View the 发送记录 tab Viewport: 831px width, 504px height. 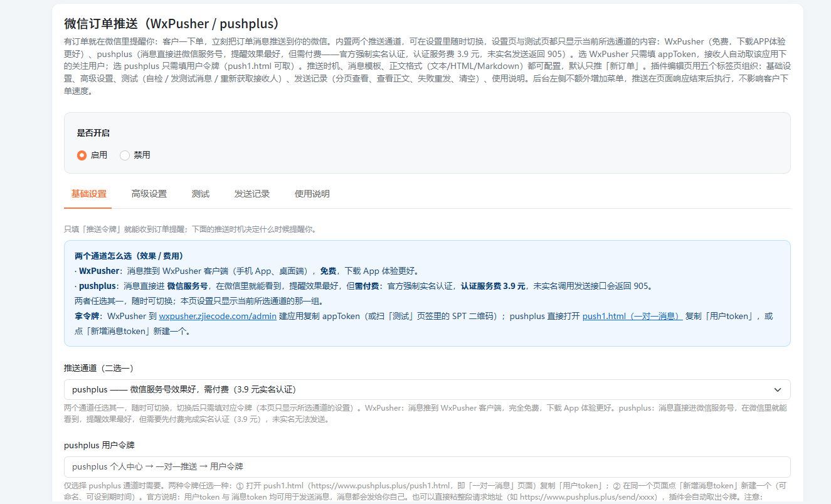252,194
